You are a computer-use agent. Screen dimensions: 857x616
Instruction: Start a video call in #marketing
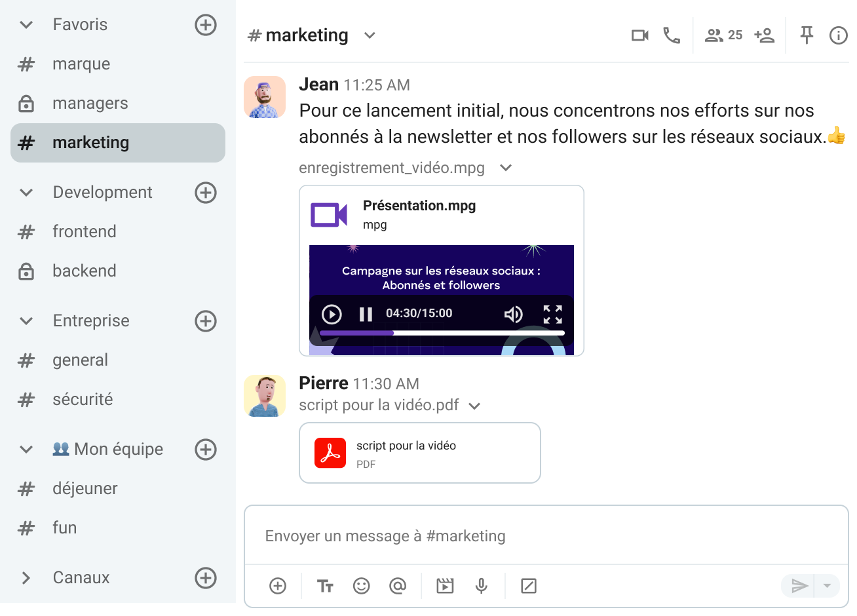639,35
